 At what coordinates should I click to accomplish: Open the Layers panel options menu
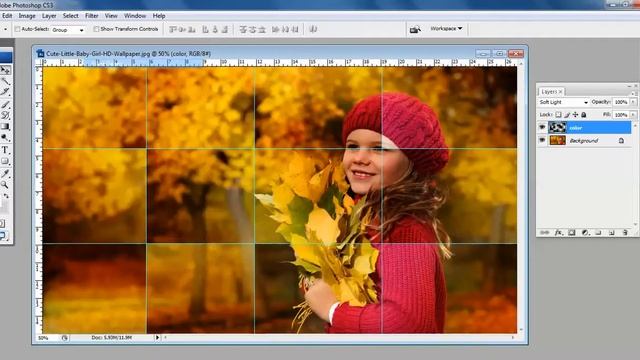[633, 93]
